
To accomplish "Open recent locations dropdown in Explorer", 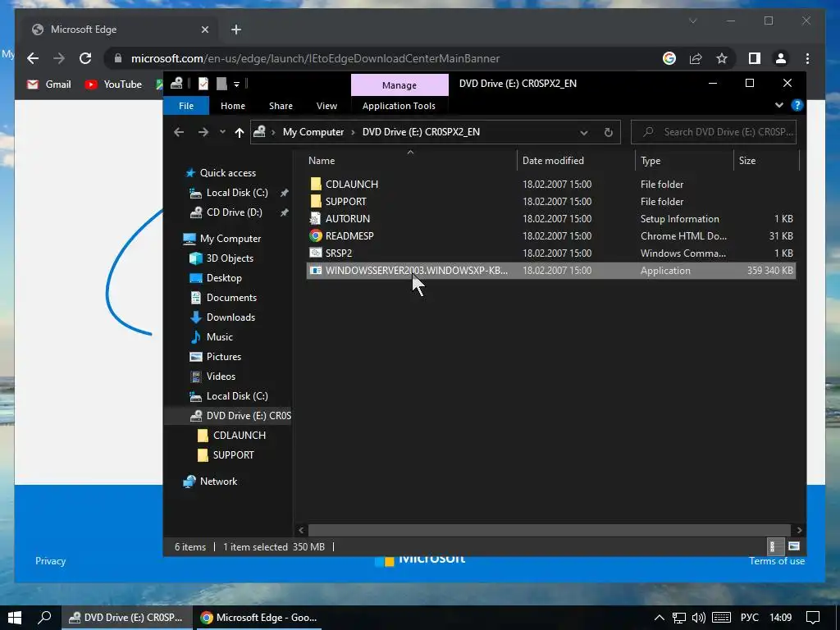I will point(222,132).
